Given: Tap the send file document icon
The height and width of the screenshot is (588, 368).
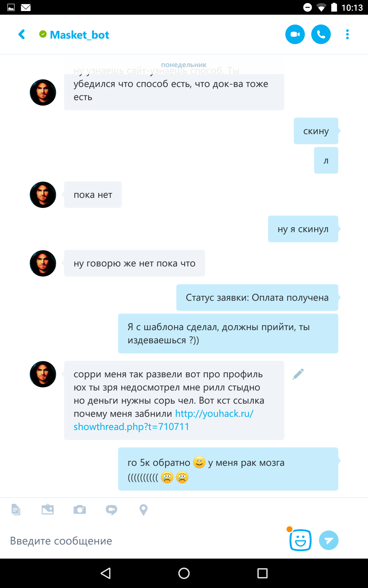Looking at the screenshot, I should (16, 510).
